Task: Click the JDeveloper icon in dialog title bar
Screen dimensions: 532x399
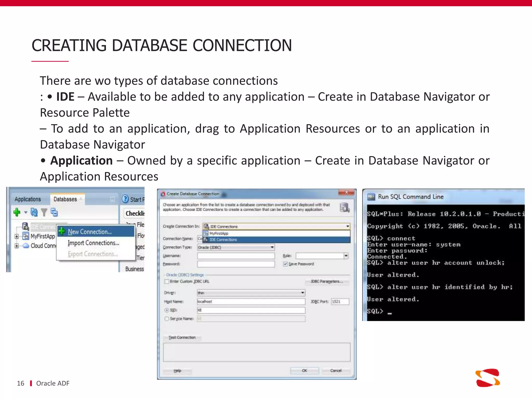Action: 163,194
